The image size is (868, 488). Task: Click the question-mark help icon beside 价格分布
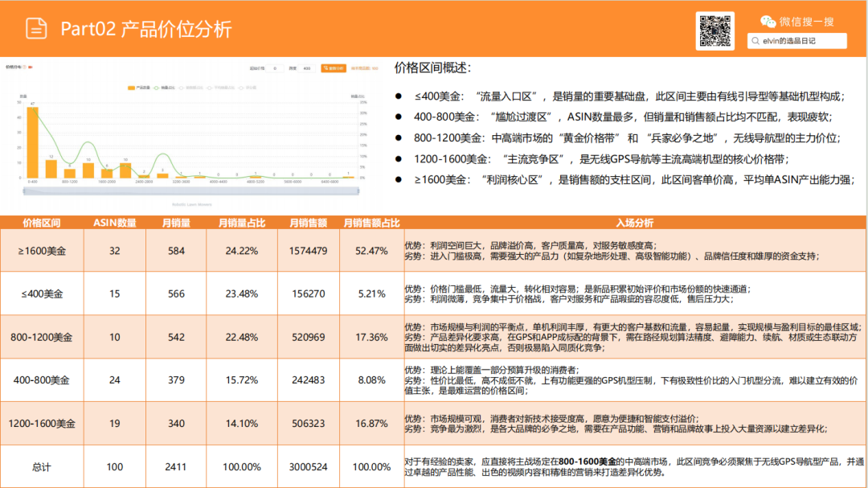click(x=24, y=67)
